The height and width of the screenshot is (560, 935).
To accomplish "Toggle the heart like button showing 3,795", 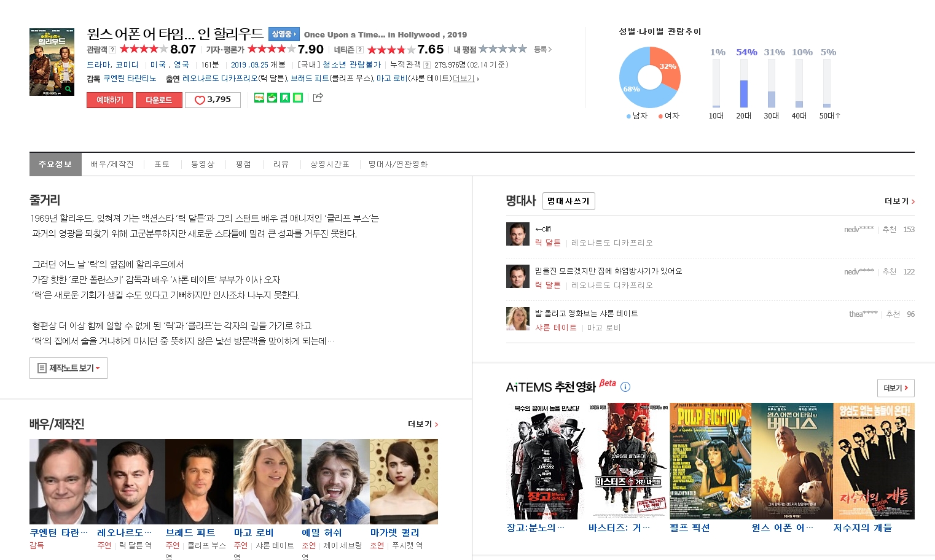I will pyautogui.click(x=213, y=99).
